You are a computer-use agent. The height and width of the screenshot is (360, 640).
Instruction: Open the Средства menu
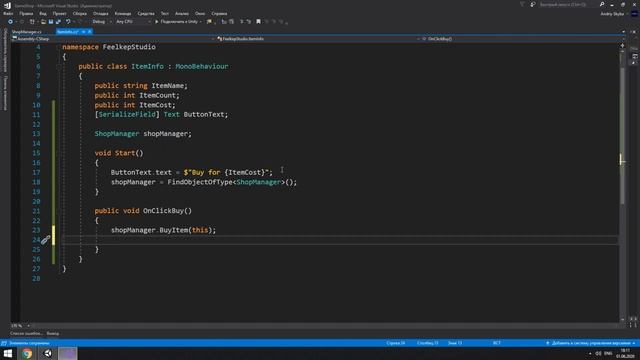coord(146,13)
